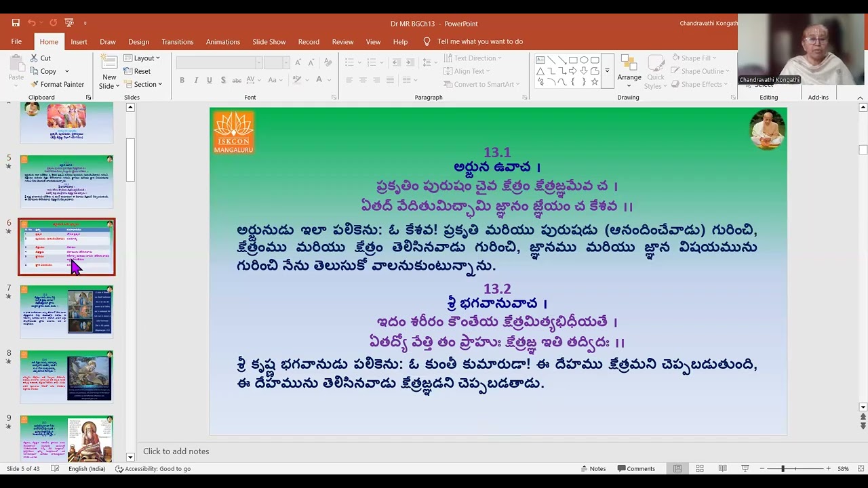Open the File tab

[x=16, y=41]
